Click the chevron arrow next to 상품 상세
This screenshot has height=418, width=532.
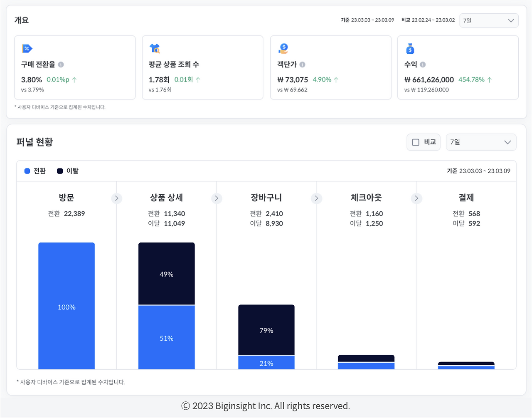pyautogui.click(x=216, y=198)
